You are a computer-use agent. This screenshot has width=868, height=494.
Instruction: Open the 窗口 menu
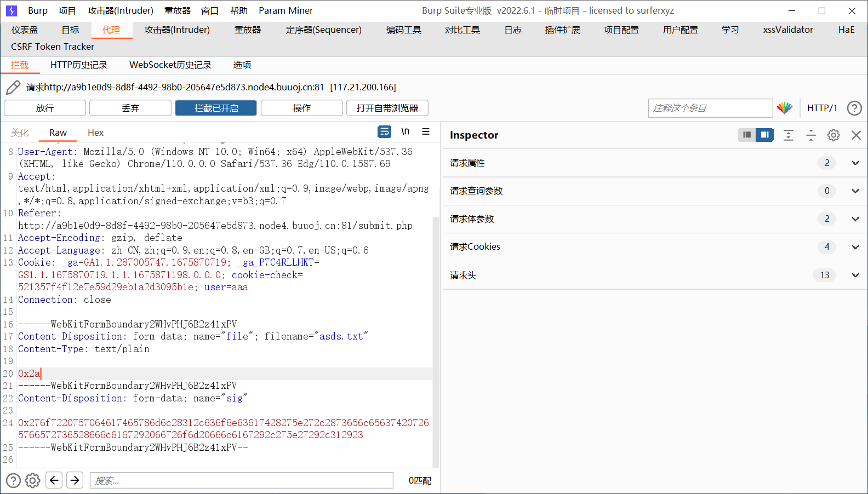[x=210, y=10]
